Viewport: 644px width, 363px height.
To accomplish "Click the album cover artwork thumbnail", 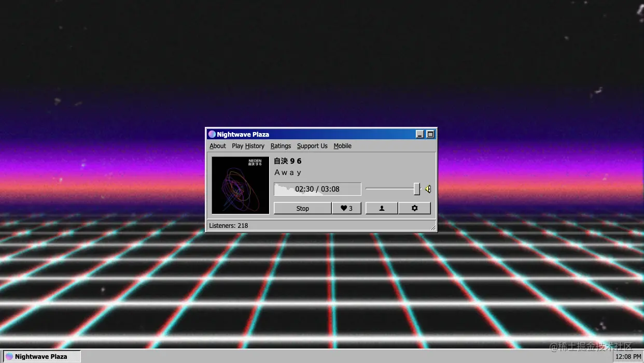I will [241, 185].
